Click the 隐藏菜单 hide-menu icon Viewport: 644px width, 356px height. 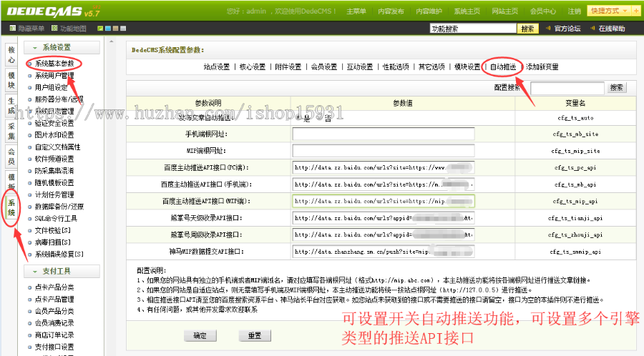(12, 29)
